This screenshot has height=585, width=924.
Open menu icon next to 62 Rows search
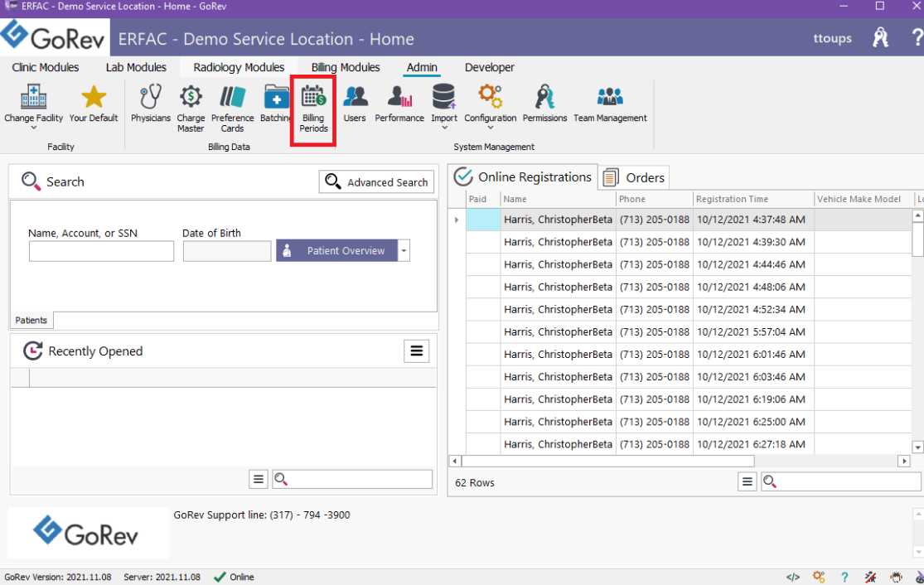click(747, 482)
